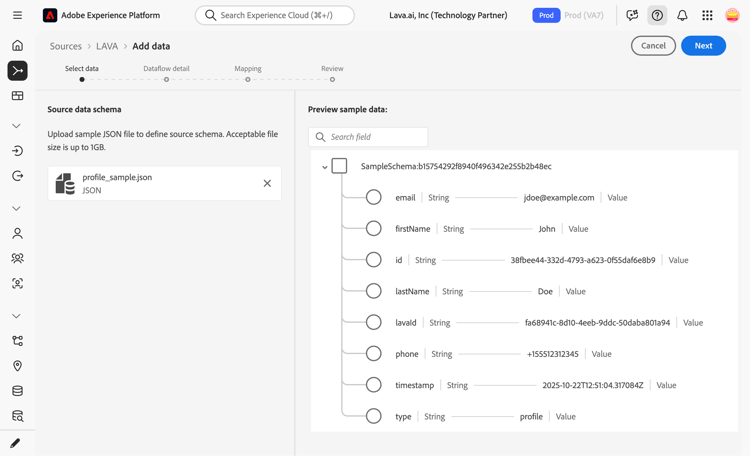Select the email field radio button
Viewport: 750px width, 456px height.
(x=374, y=197)
